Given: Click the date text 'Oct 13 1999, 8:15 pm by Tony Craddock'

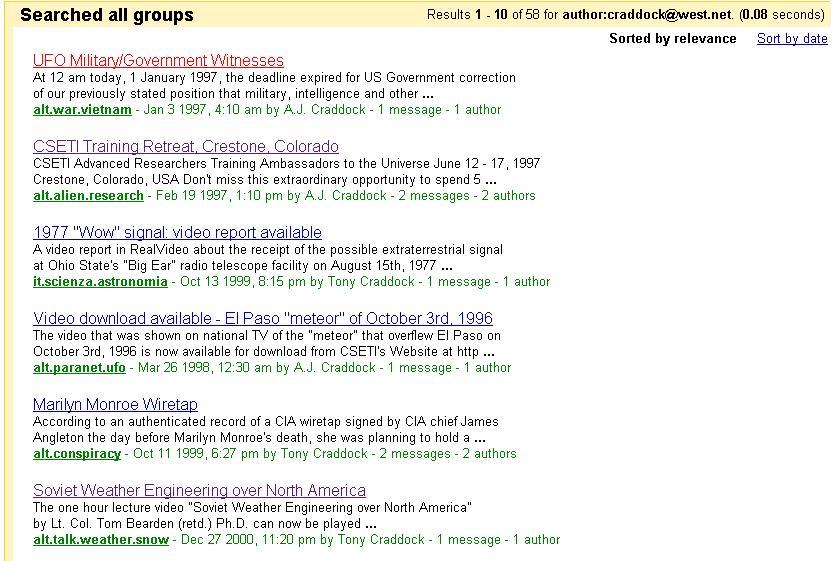Looking at the screenshot, I should point(297,281).
